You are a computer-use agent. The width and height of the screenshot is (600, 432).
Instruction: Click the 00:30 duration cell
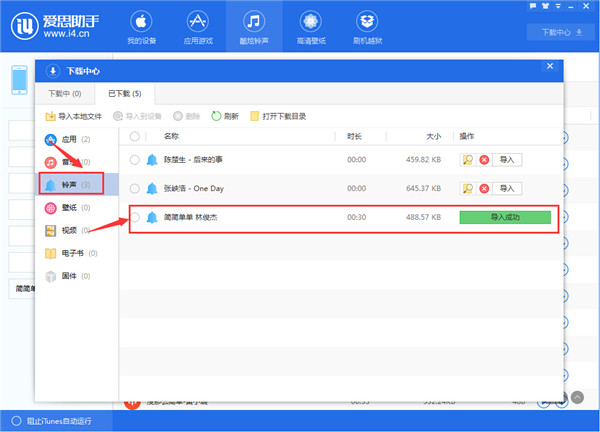(357, 217)
